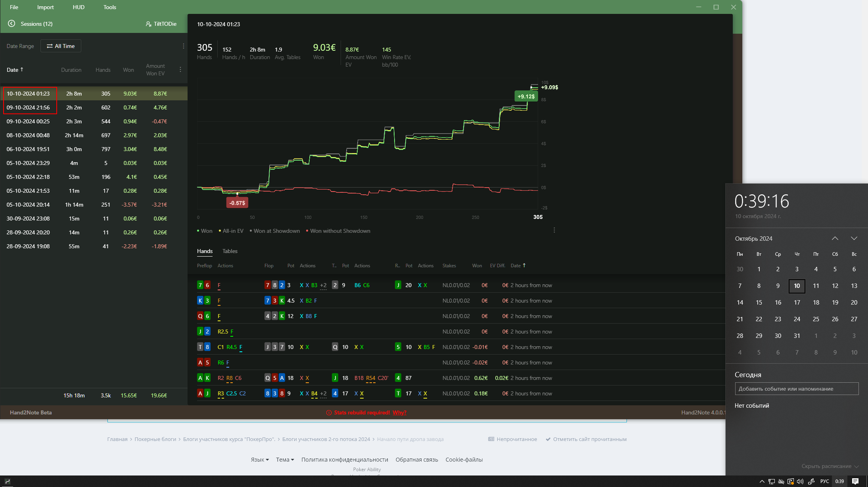Open the options menu beside the Date Range filter
Viewport: 868px width, 487px height.
click(183, 46)
